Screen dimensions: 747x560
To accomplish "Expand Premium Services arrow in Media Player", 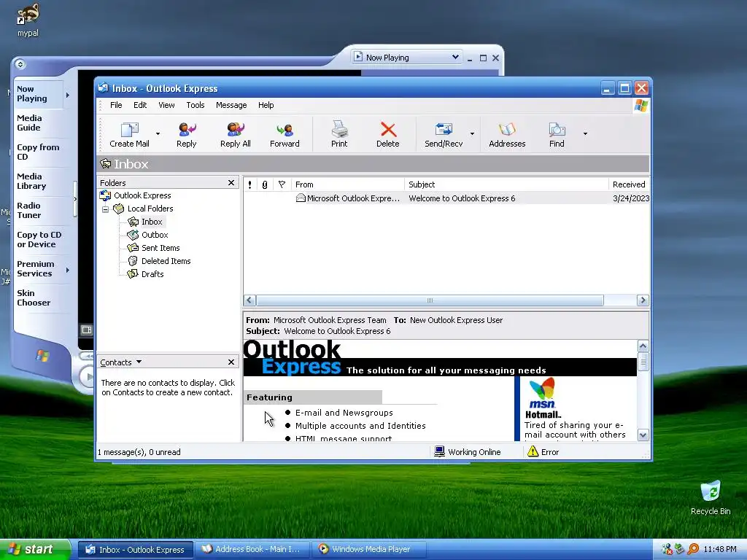I will tap(68, 270).
